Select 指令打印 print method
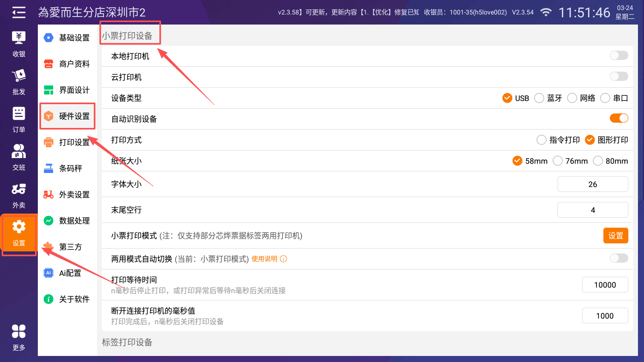The image size is (644, 362). [x=542, y=140]
